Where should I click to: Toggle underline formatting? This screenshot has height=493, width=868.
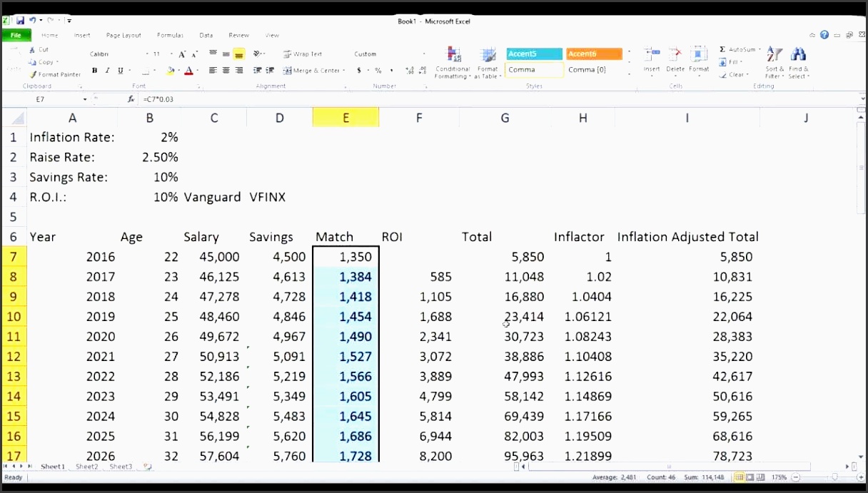tap(120, 71)
